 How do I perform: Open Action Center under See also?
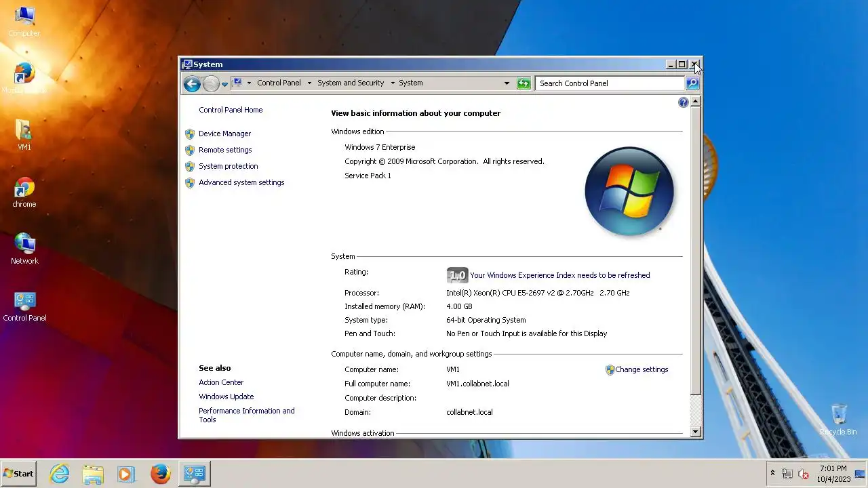point(221,382)
